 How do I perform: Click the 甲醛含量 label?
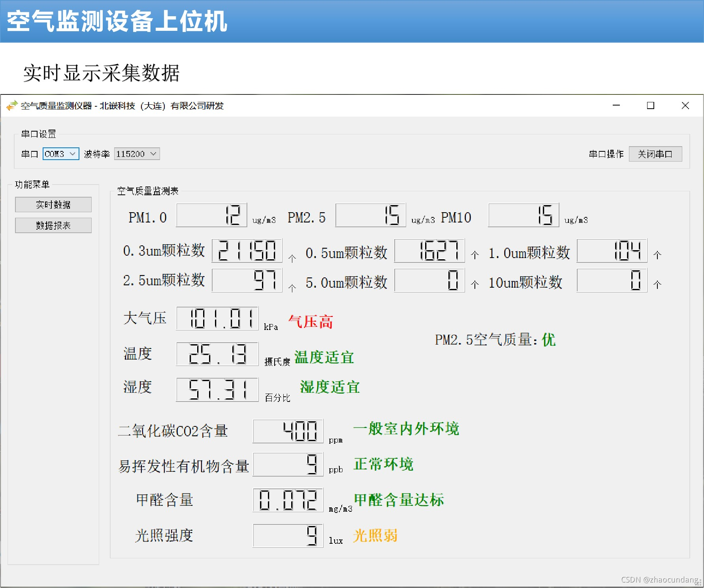[x=164, y=500]
